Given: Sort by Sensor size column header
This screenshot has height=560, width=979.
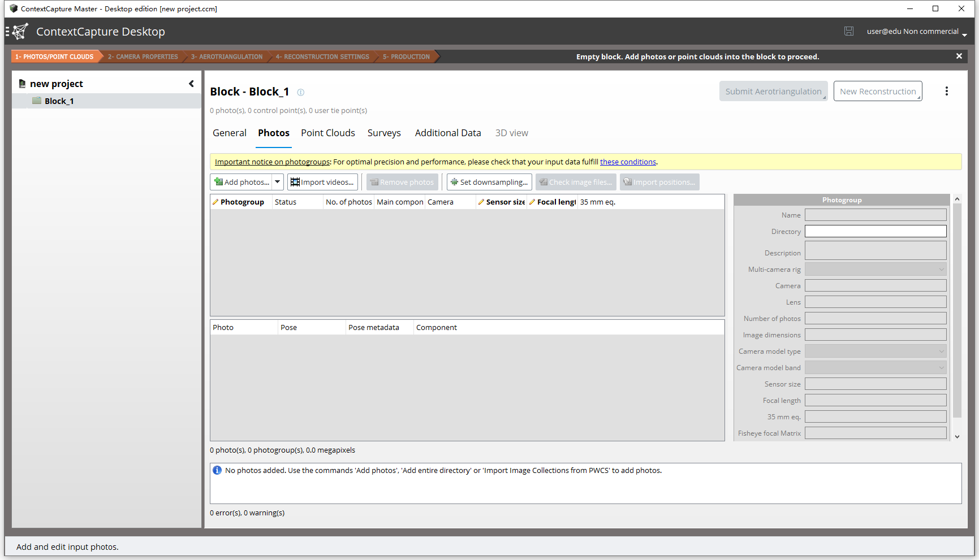Looking at the screenshot, I should point(501,202).
